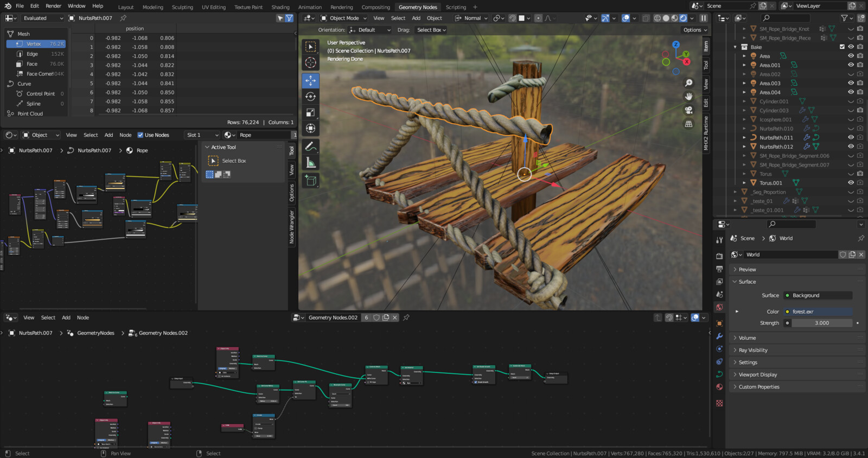
Task: Hide Area.001 light in viewport
Action: click(x=851, y=65)
